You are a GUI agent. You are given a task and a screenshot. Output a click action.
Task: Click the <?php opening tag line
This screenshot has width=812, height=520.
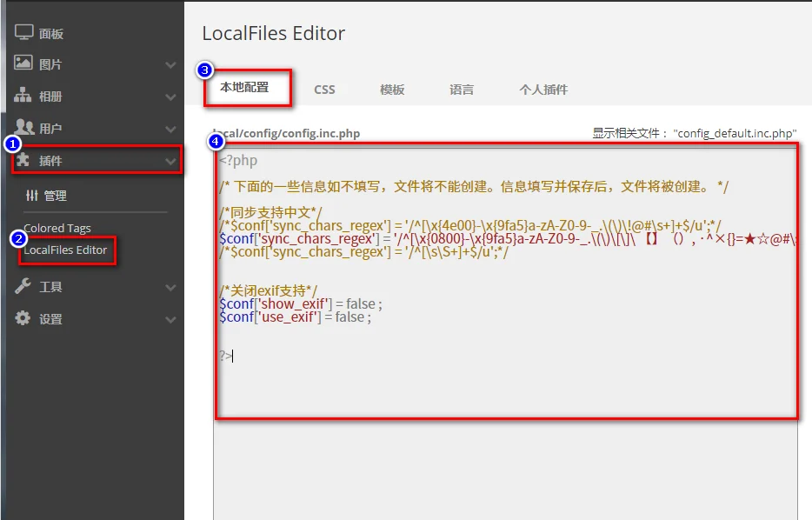(x=238, y=161)
